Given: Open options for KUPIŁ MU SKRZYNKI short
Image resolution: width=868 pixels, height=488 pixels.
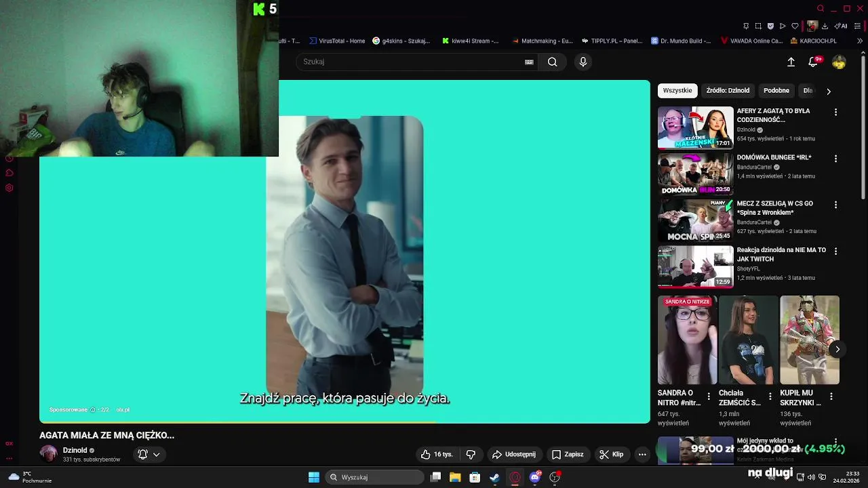Looking at the screenshot, I should [831, 396].
